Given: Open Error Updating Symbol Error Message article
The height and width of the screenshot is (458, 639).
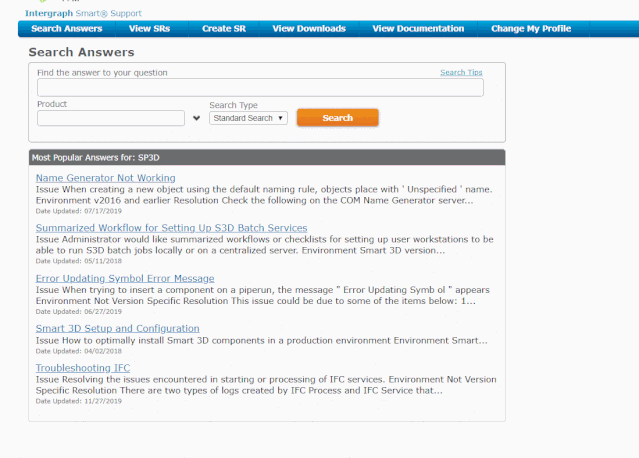Looking at the screenshot, I should pyautogui.click(x=125, y=279).
